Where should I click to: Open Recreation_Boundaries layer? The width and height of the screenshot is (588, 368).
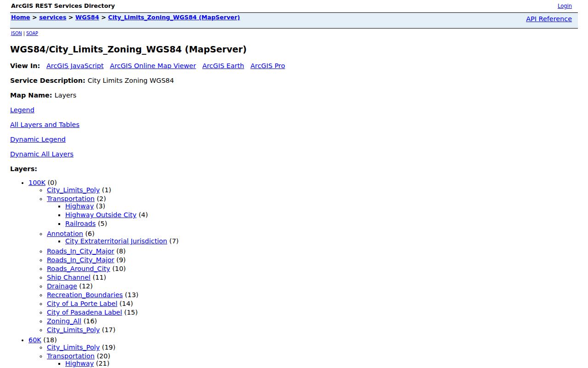[85, 295]
